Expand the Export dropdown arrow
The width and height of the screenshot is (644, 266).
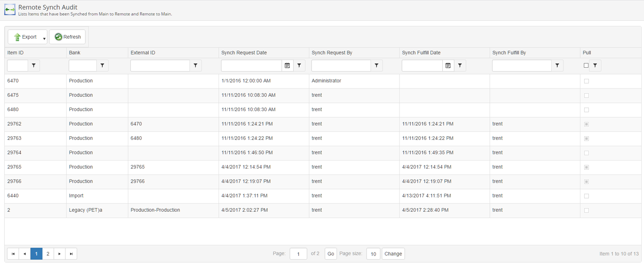(x=44, y=39)
